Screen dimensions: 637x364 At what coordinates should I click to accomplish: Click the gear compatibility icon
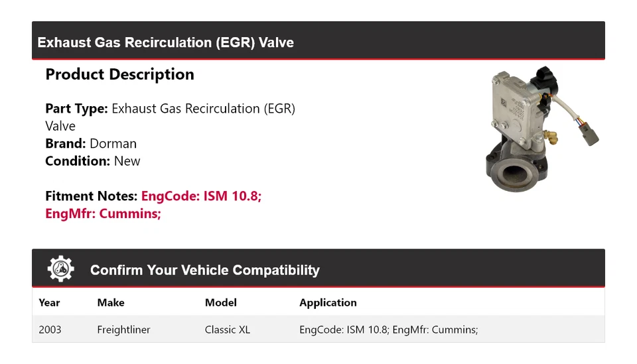click(60, 269)
